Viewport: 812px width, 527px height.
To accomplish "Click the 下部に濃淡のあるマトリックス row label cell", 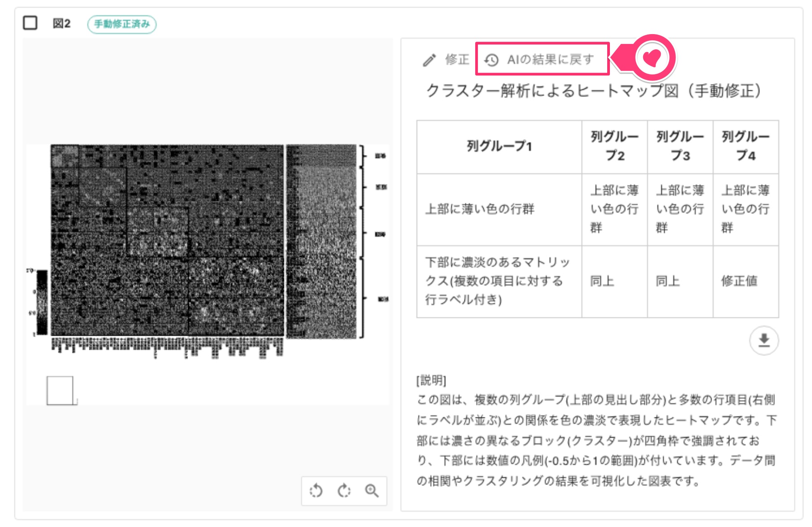I will (x=499, y=281).
